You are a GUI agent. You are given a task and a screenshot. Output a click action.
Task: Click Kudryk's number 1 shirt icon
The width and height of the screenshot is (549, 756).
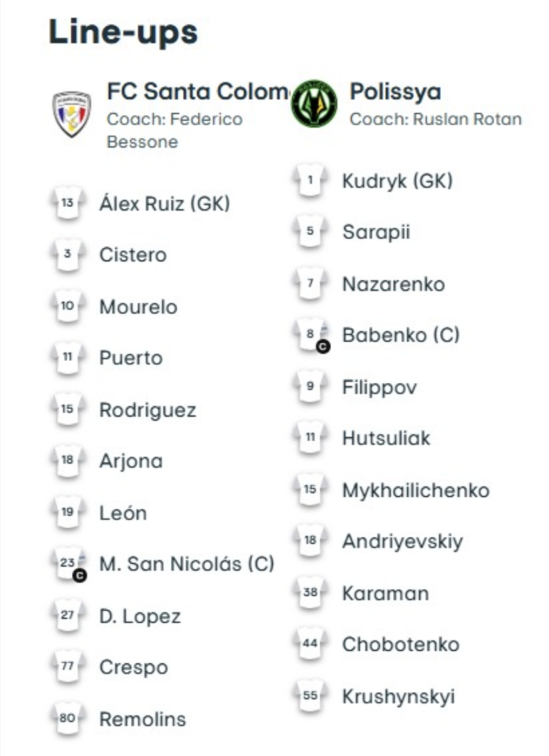click(x=310, y=181)
